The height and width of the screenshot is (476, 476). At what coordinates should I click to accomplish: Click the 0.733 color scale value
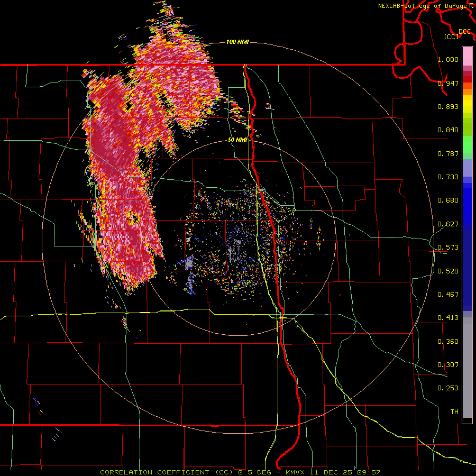[448, 177]
